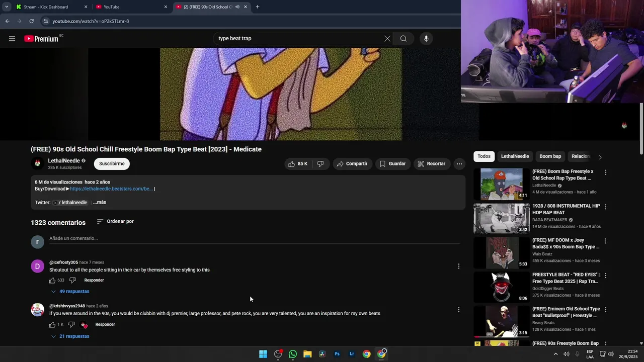Expand 21 respuestas under @krishivvyas2948 comment

(70, 336)
